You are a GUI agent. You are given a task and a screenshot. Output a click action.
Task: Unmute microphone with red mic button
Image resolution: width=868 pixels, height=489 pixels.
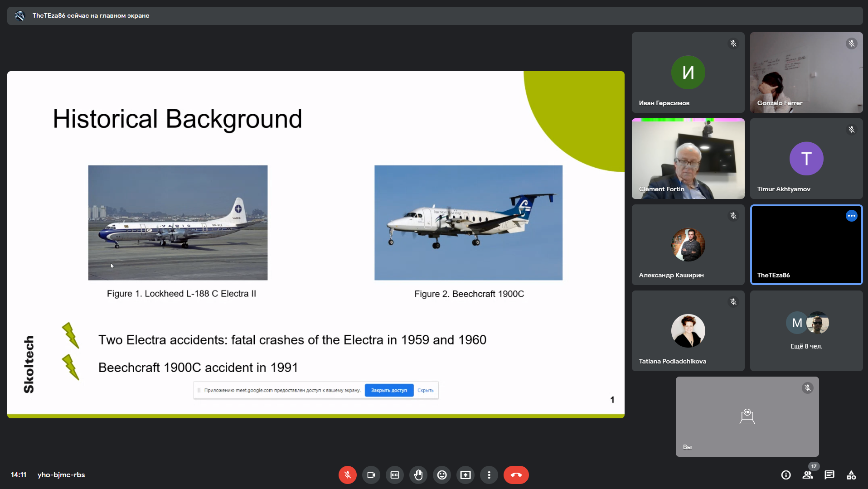(347, 475)
